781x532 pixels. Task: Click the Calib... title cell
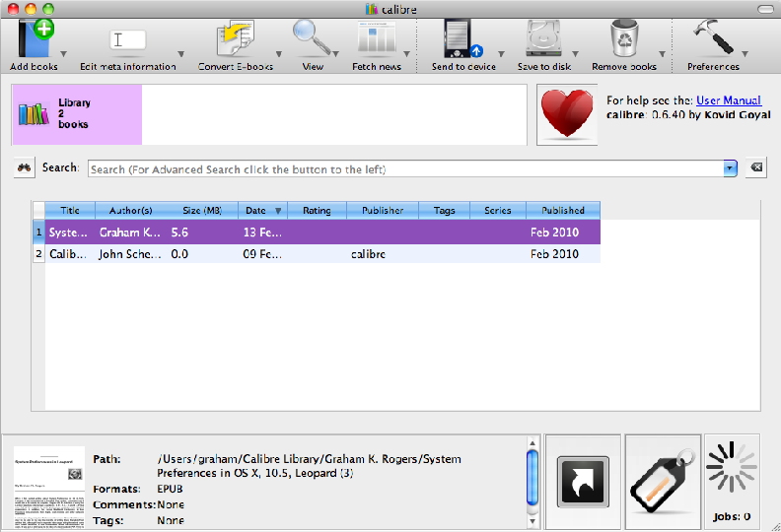70,254
